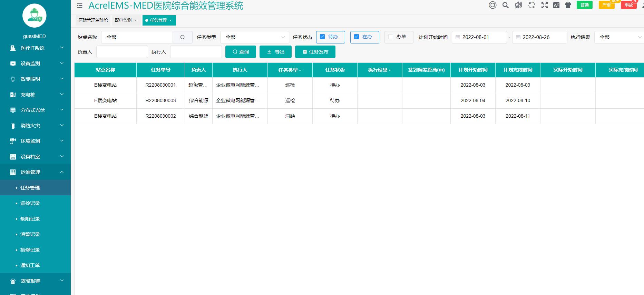Close the 任务管理 tab

pos(170,20)
